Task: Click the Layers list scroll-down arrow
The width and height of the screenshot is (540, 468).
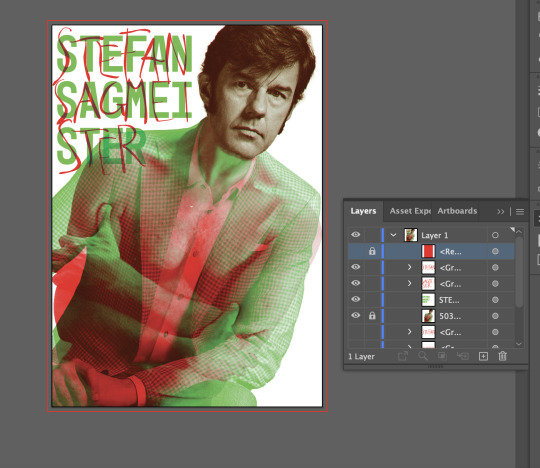Action: point(519,344)
